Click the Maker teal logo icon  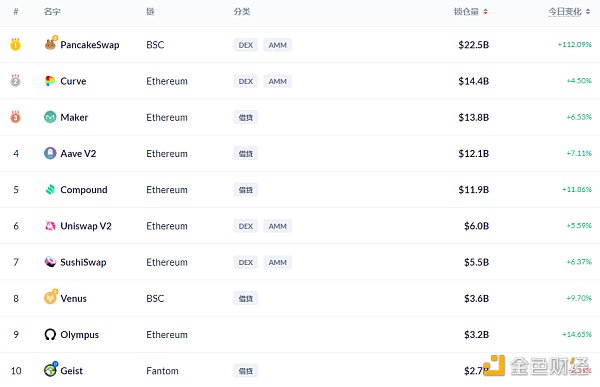coord(50,117)
